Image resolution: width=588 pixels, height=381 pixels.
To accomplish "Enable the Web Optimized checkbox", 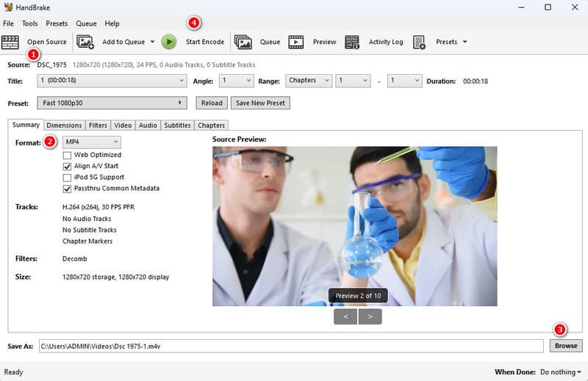I will point(68,155).
